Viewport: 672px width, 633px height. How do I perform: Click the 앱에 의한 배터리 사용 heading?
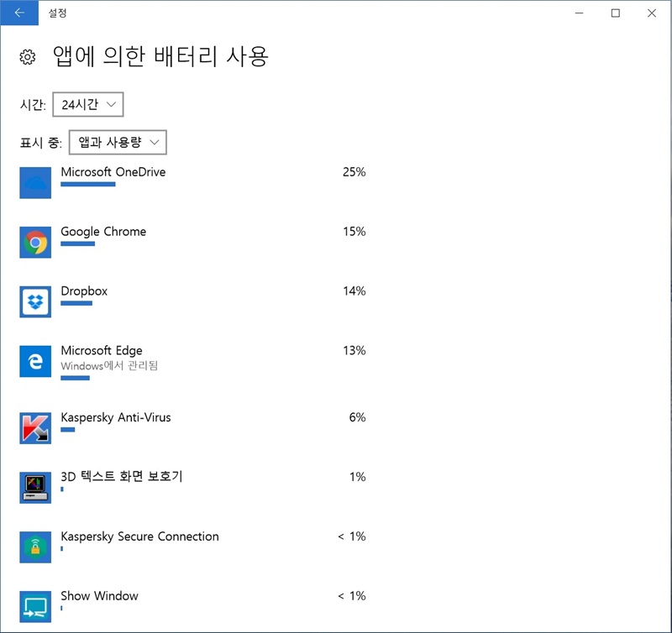(x=160, y=56)
